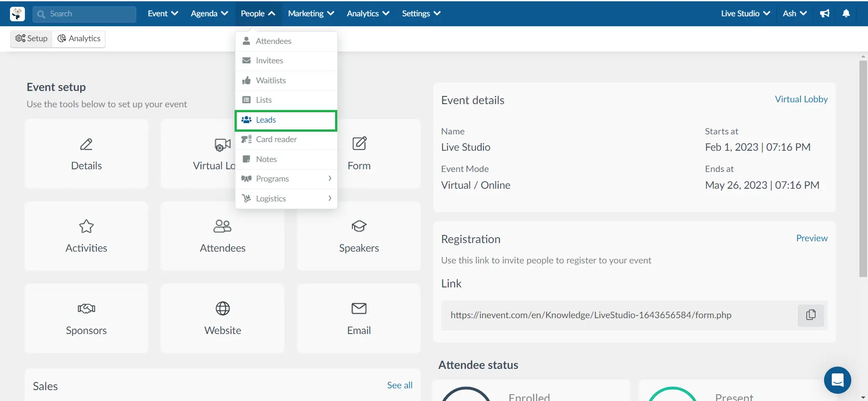Open the Activities setup tile
Viewport: 868px width, 401px height.
click(86, 236)
